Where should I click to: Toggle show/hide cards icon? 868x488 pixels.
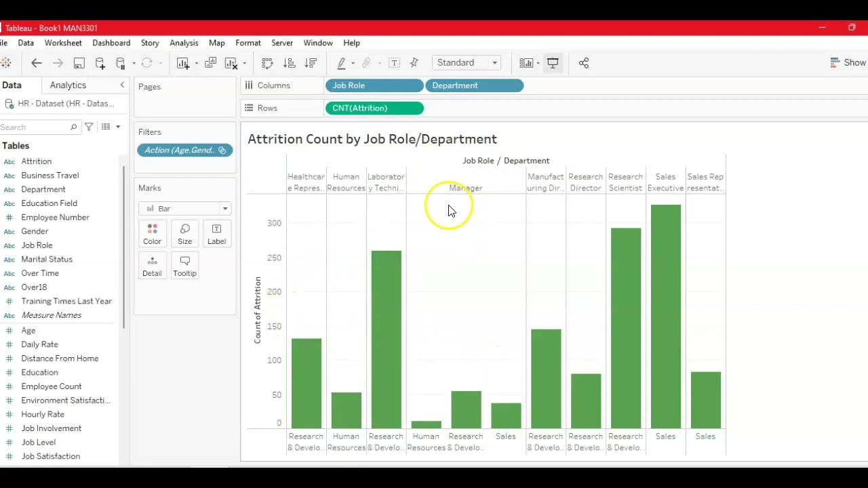[x=526, y=63]
